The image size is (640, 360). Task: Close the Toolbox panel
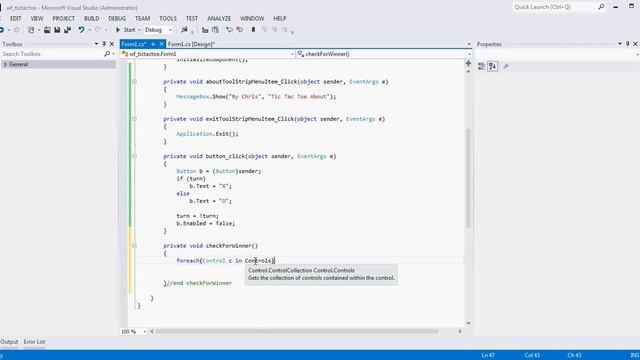pos(111,44)
